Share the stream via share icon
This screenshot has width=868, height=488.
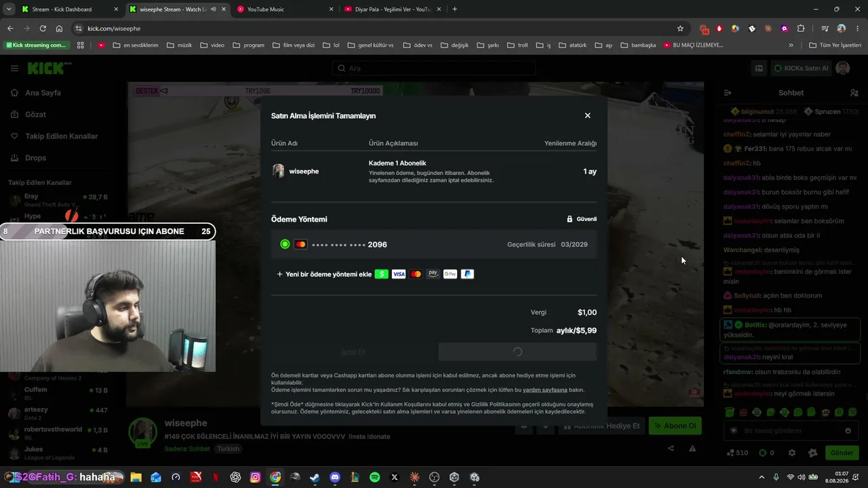point(671,448)
